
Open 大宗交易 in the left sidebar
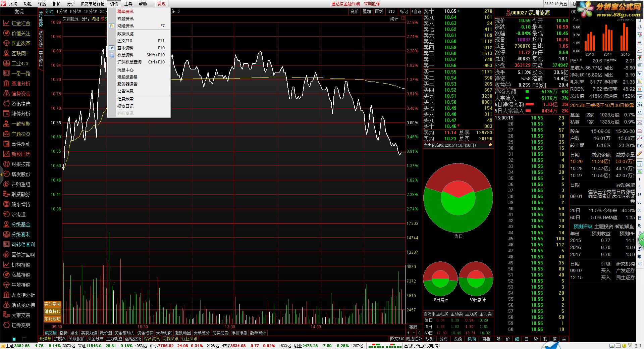(17, 315)
